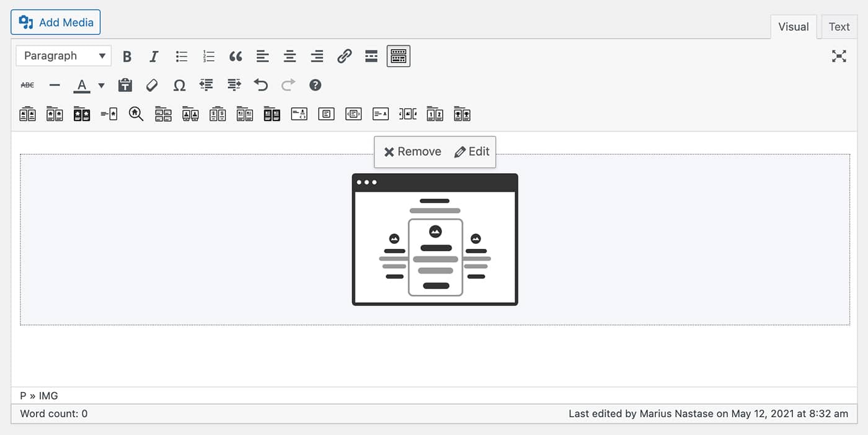Insert special character Omega icon
The image size is (868, 435).
179,85
